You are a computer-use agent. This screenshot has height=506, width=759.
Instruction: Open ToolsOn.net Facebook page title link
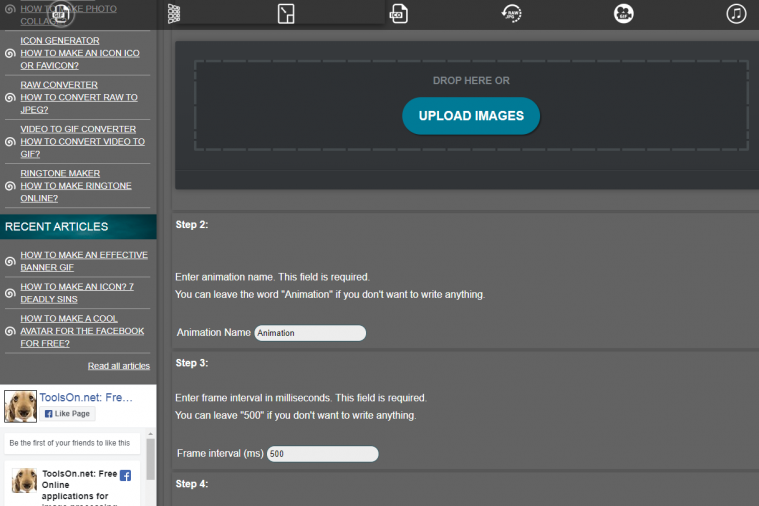[x=86, y=397]
